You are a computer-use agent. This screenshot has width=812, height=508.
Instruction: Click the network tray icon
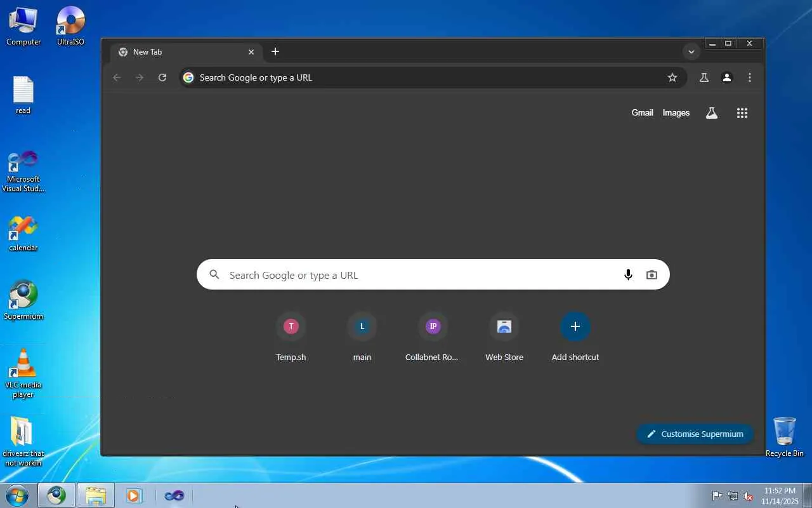[733, 496]
